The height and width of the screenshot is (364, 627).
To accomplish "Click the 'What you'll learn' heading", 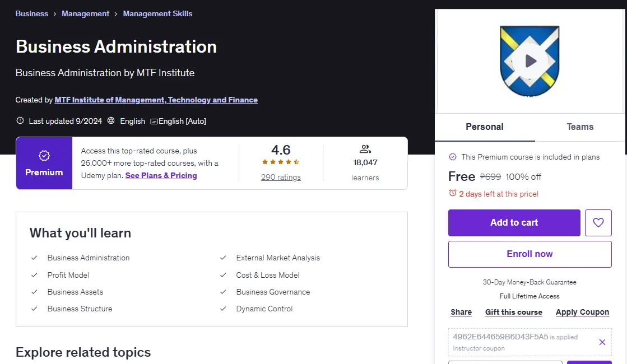I will pyautogui.click(x=80, y=233).
